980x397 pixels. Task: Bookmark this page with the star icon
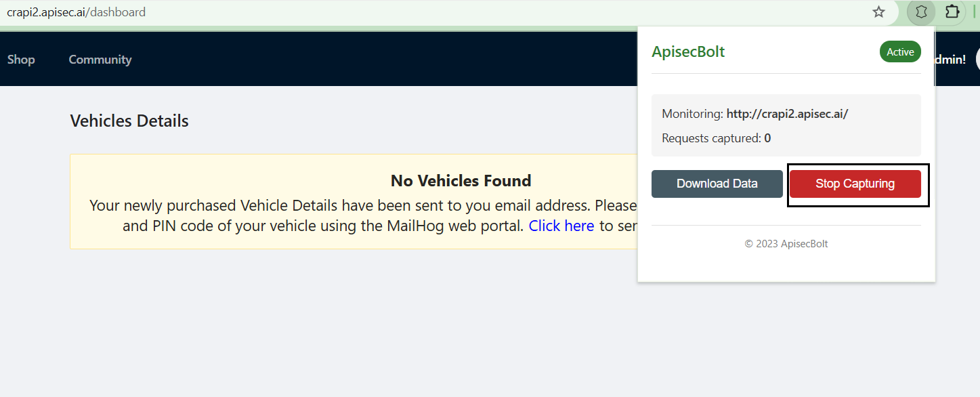(878, 12)
